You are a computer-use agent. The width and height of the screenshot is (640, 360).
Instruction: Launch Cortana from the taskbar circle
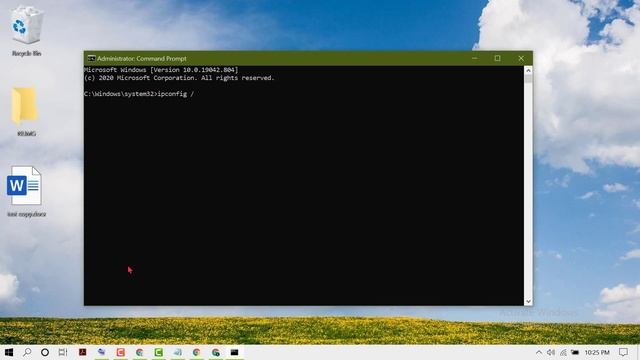point(45,352)
